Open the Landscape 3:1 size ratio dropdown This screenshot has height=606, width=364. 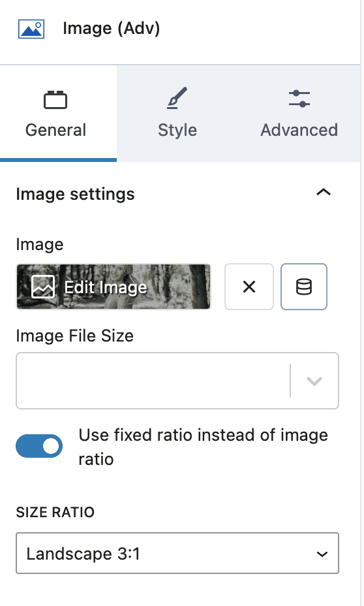pyautogui.click(x=177, y=553)
